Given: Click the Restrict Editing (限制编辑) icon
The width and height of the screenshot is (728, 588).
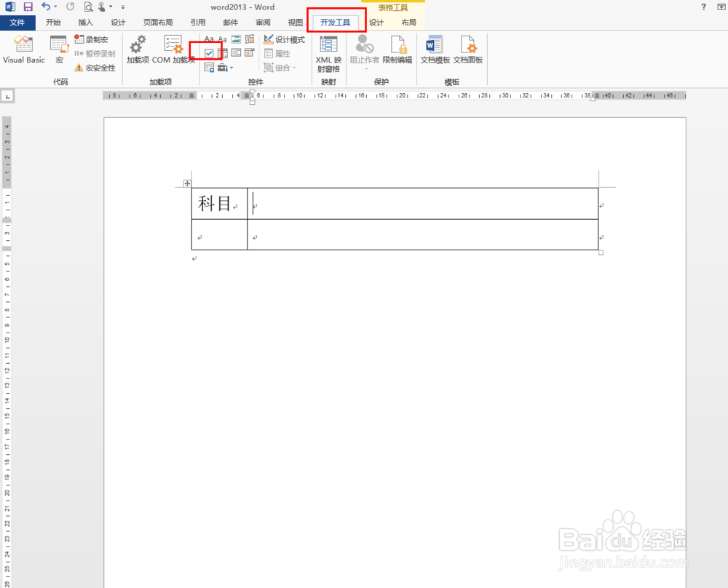Looking at the screenshot, I should tap(397, 46).
